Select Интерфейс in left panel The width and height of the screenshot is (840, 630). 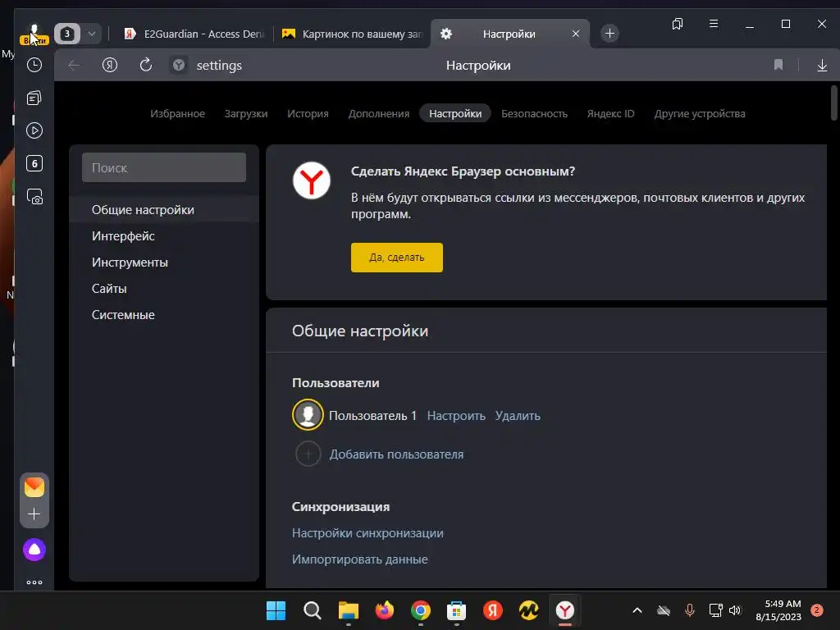point(164,235)
